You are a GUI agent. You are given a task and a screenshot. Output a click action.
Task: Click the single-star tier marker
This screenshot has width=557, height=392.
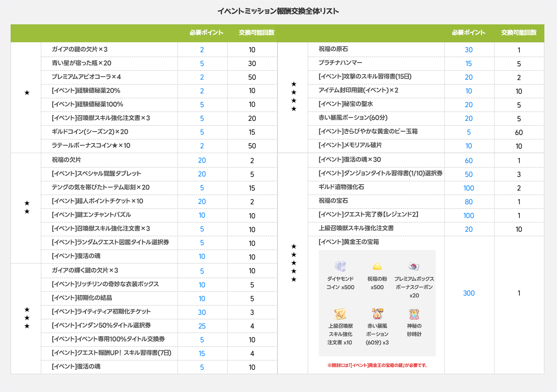[27, 93]
